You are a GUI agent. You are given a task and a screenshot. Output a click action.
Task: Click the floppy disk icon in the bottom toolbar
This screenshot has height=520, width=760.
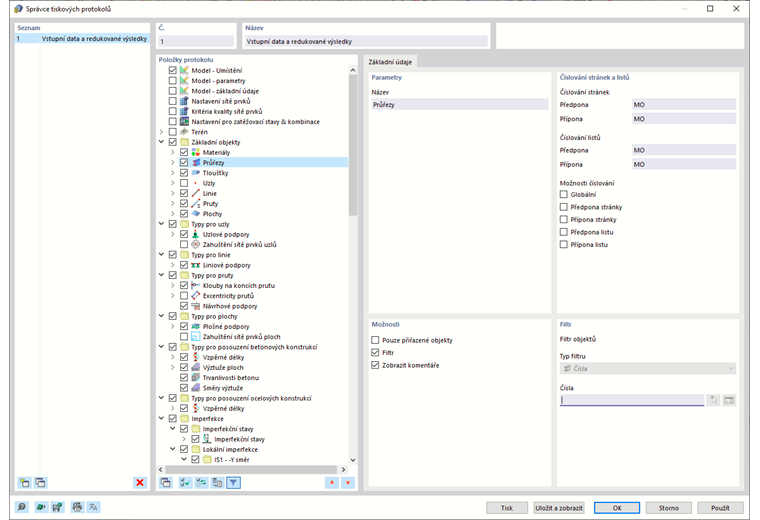click(57, 507)
